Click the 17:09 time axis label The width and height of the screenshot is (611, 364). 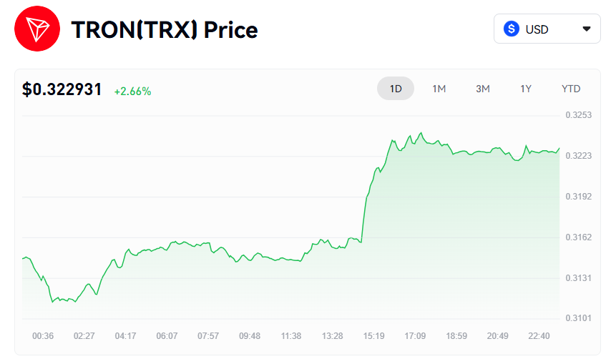click(x=415, y=336)
